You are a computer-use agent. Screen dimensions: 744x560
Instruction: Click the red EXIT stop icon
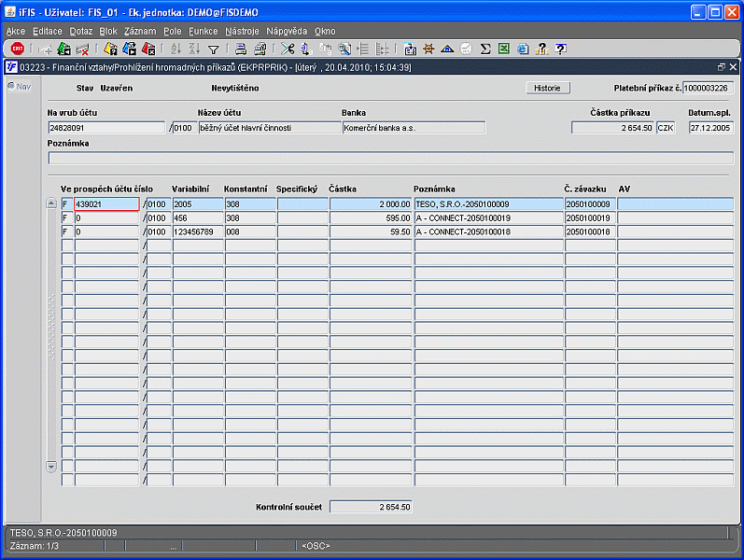17,49
